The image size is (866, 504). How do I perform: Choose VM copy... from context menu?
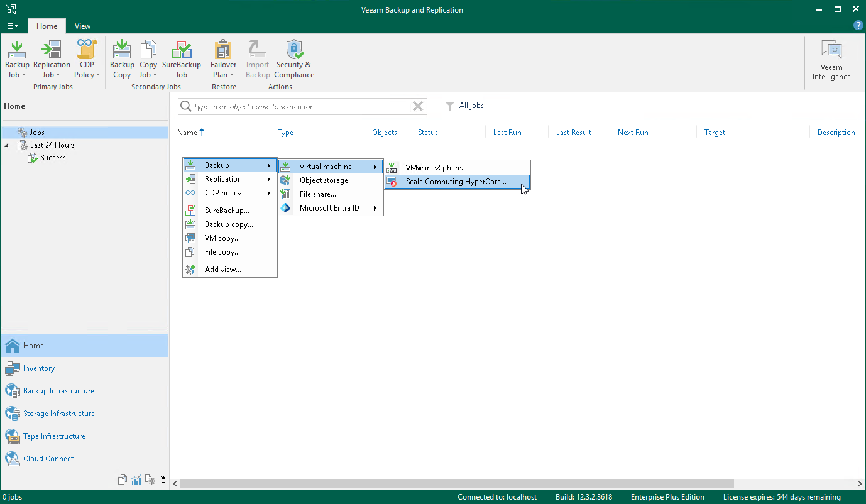pos(229,238)
